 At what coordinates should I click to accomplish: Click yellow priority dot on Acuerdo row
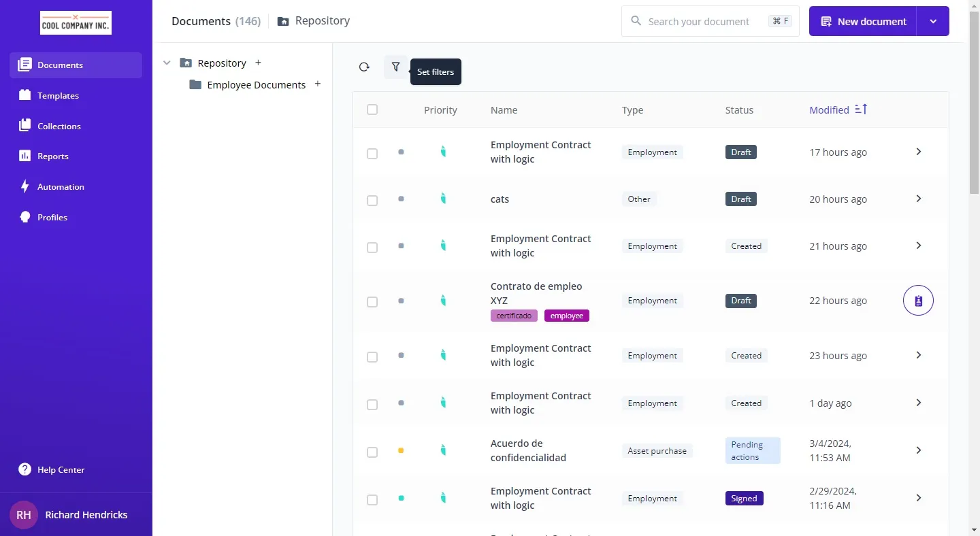tap(401, 450)
